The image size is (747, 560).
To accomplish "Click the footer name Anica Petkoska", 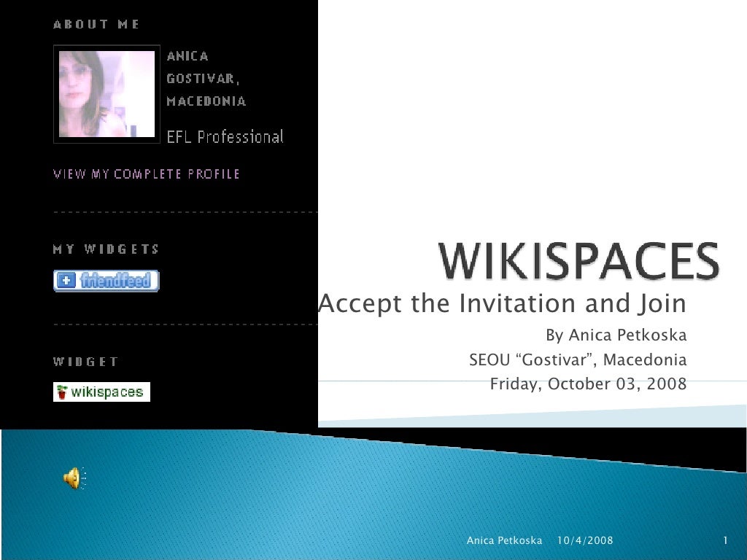I will point(504,540).
